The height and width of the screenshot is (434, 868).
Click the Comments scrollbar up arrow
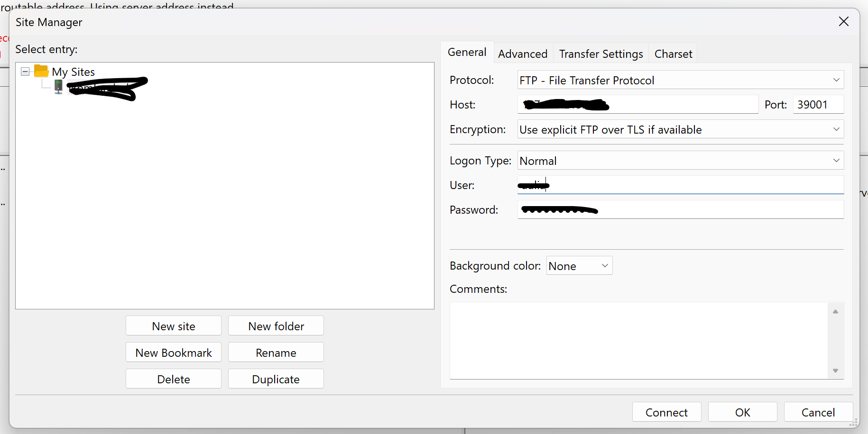(x=836, y=311)
